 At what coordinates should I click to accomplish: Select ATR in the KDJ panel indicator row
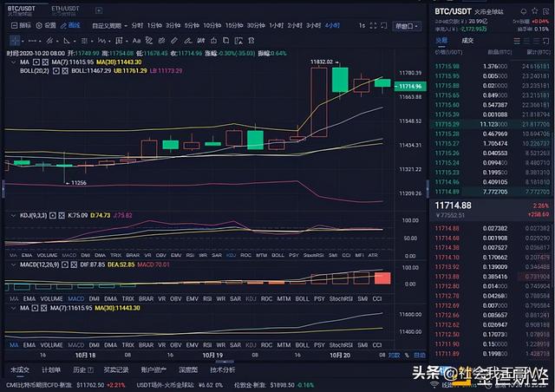(373, 255)
